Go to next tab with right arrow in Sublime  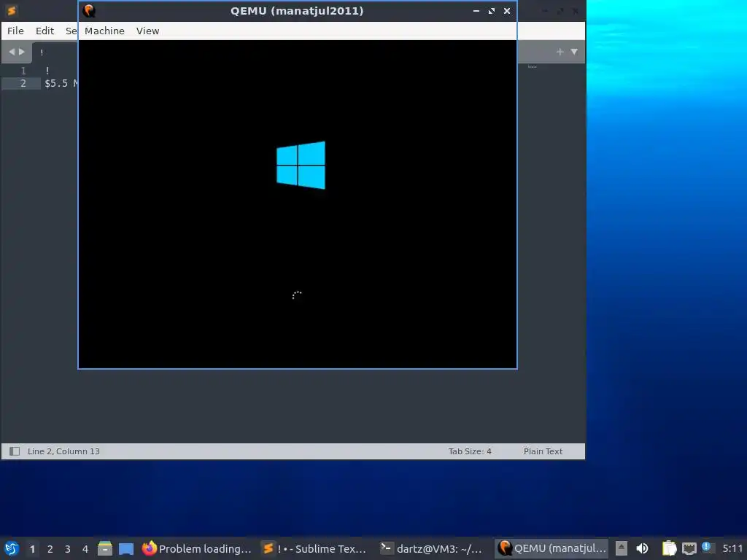pos(21,52)
